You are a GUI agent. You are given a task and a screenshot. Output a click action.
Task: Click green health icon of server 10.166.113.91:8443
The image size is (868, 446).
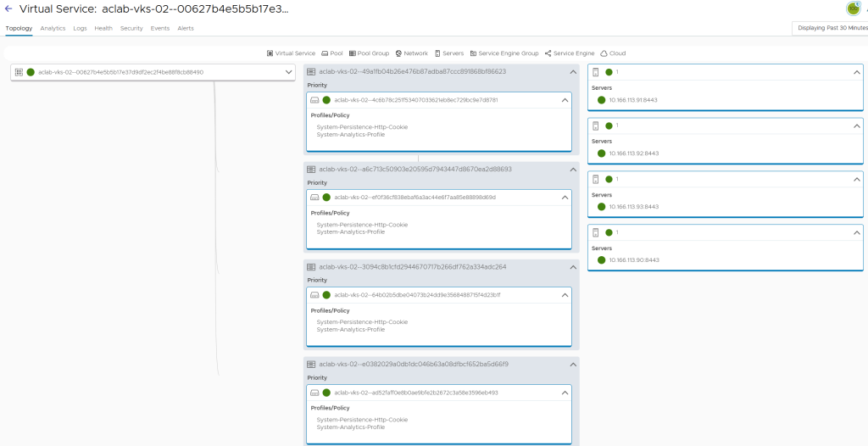(x=602, y=100)
